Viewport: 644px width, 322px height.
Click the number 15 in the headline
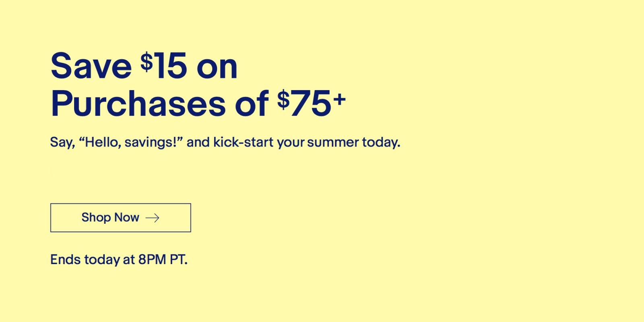click(171, 66)
